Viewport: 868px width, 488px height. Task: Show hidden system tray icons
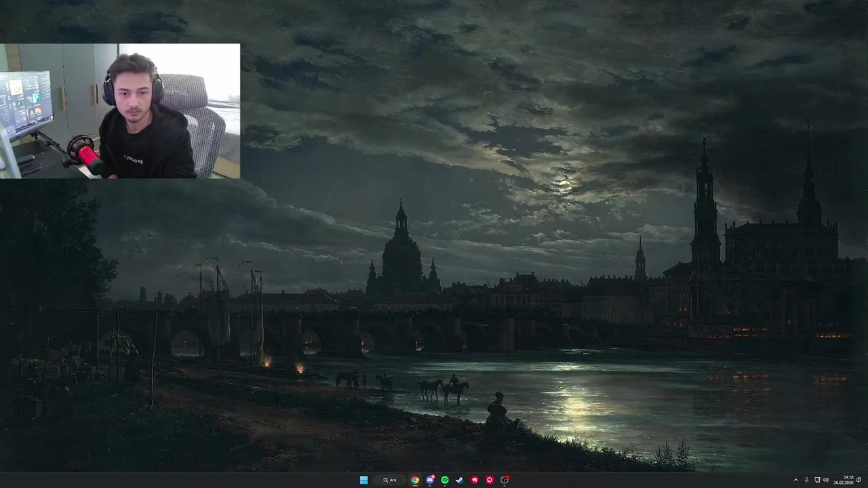pyautogui.click(x=795, y=480)
